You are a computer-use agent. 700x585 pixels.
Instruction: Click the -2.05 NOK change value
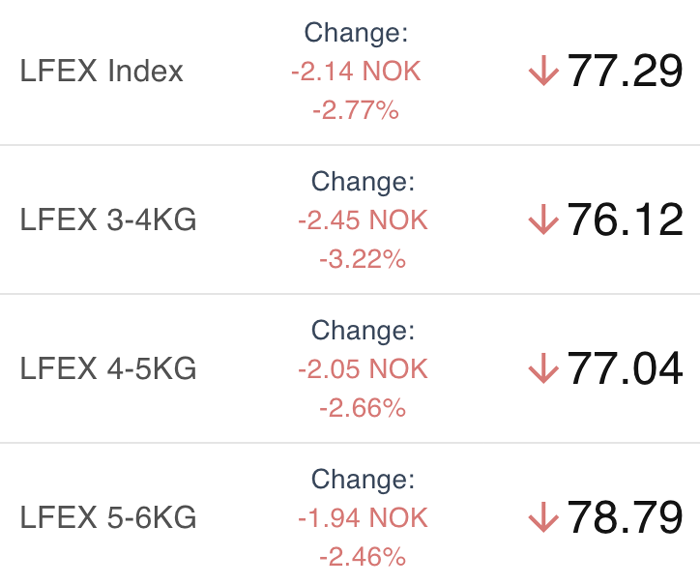(x=362, y=369)
